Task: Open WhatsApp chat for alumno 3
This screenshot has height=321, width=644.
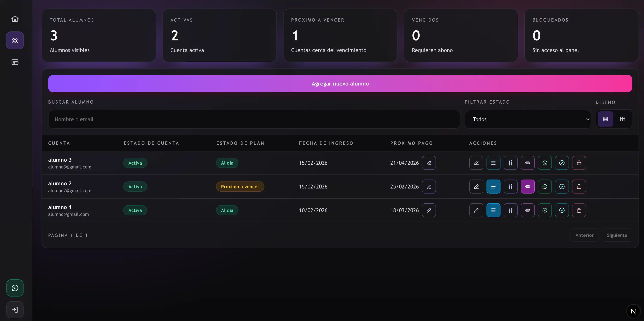Action: (x=545, y=163)
